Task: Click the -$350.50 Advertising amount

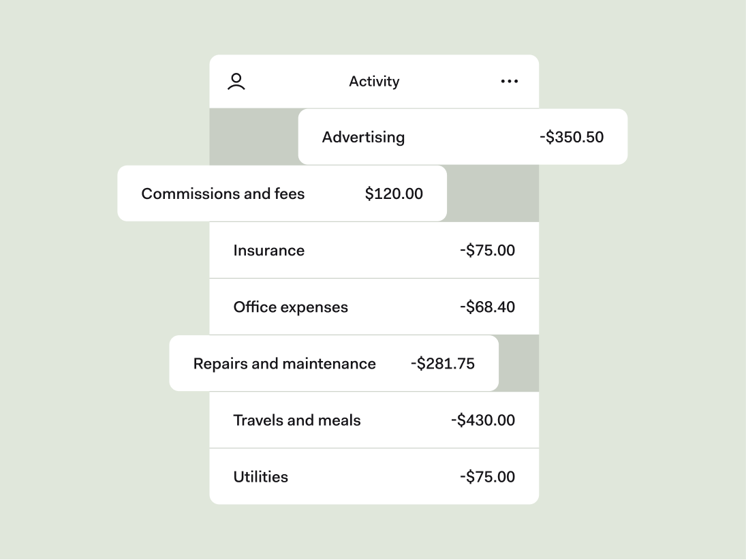Action: pyautogui.click(x=572, y=137)
